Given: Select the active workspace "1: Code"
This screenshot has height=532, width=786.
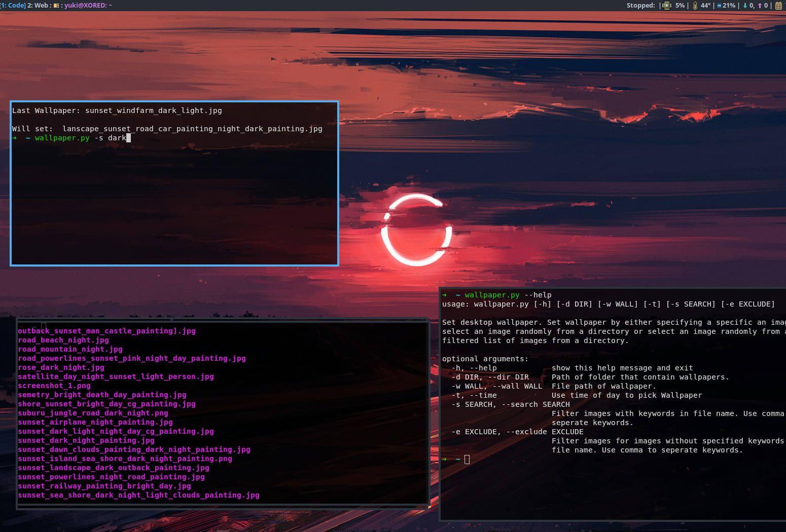Looking at the screenshot, I should tap(13, 6).
